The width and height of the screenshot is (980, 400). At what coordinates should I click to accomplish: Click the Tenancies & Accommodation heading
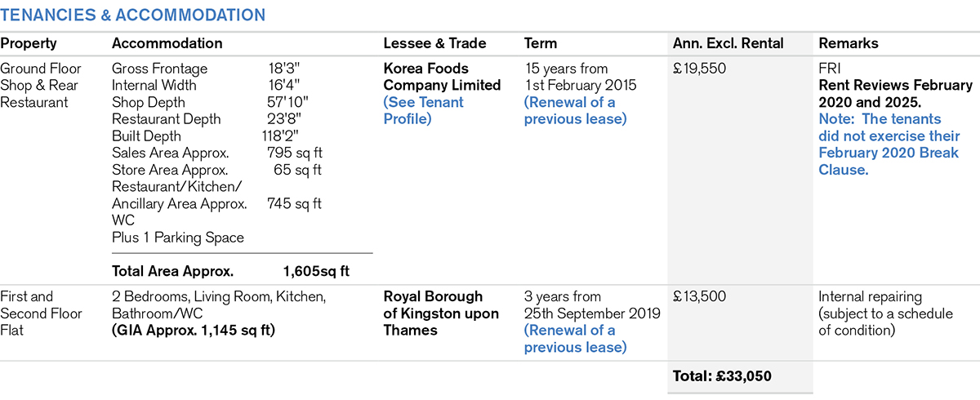click(x=133, y=15)
